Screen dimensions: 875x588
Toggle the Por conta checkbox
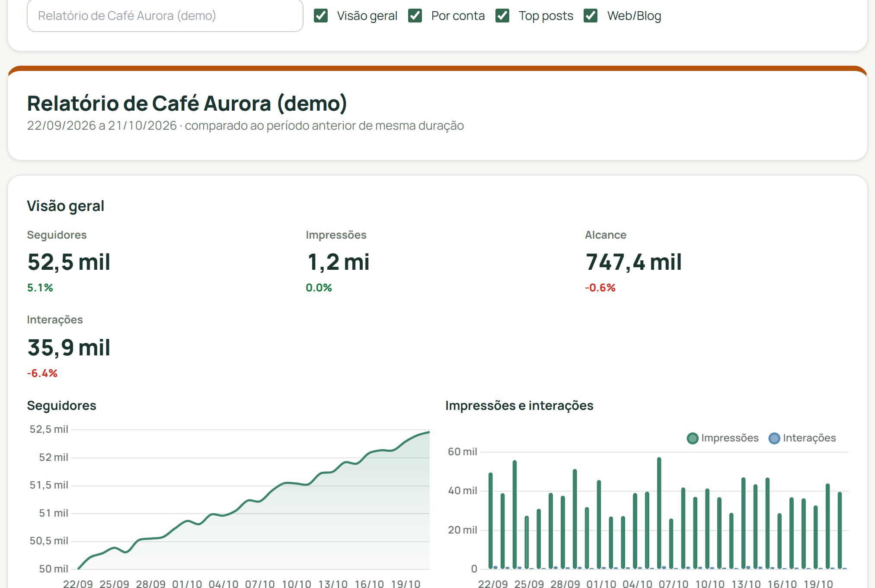(415, 16)
